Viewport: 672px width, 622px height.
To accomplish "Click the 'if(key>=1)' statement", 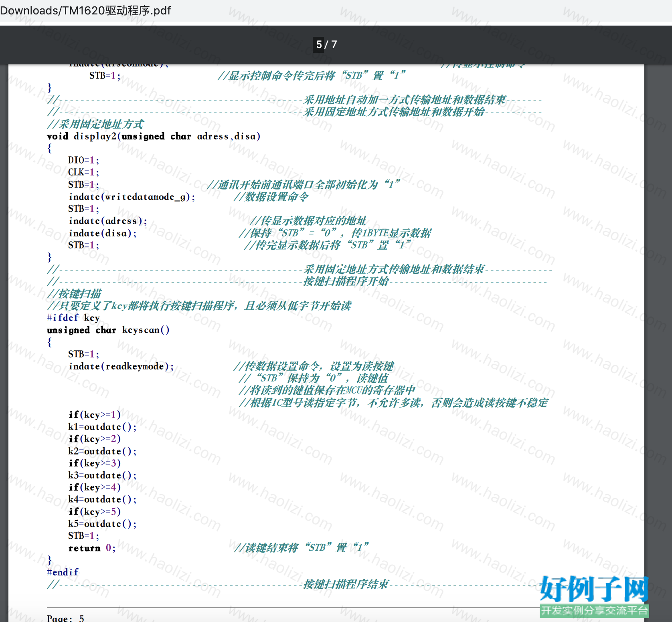I will [x=95, y=414].
